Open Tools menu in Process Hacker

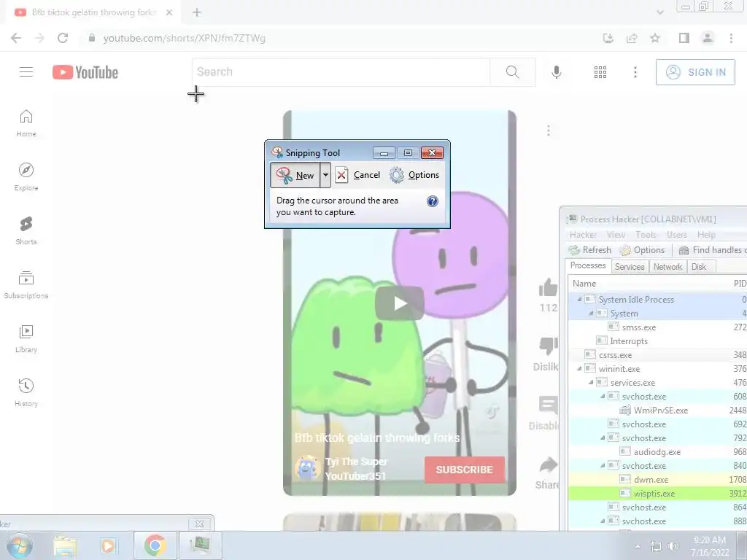point(646,235)
